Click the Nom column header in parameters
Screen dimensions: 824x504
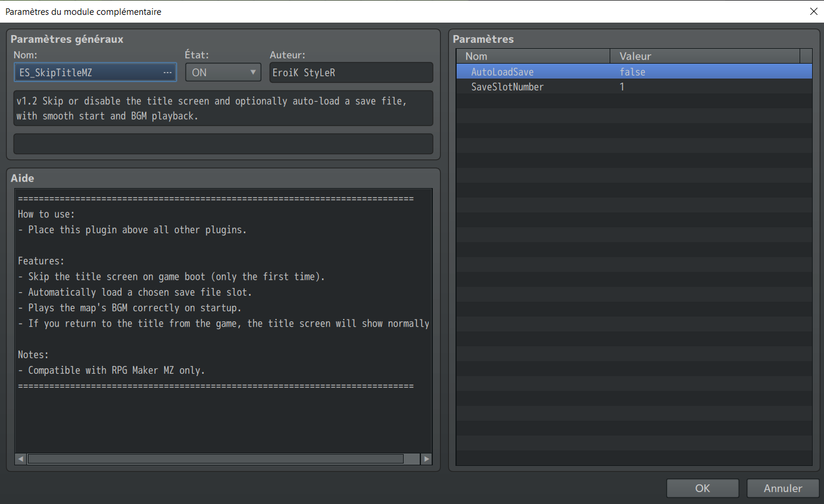[x=533, y=56]
